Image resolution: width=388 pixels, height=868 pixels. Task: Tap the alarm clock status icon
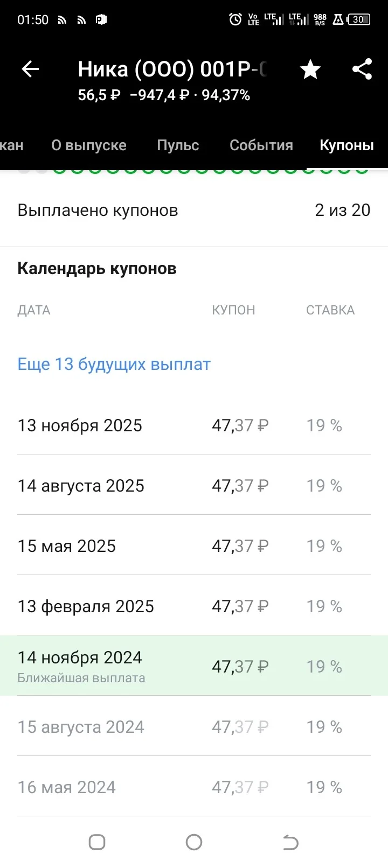(x=235, y=20)
